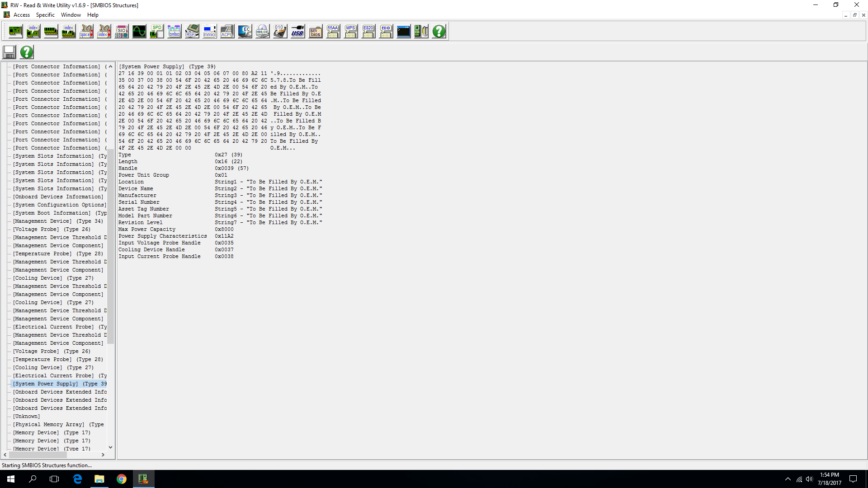Click the SMBIOS toolbar icon
This screenshot has height=488, width=868.
(x=315, y=31)
